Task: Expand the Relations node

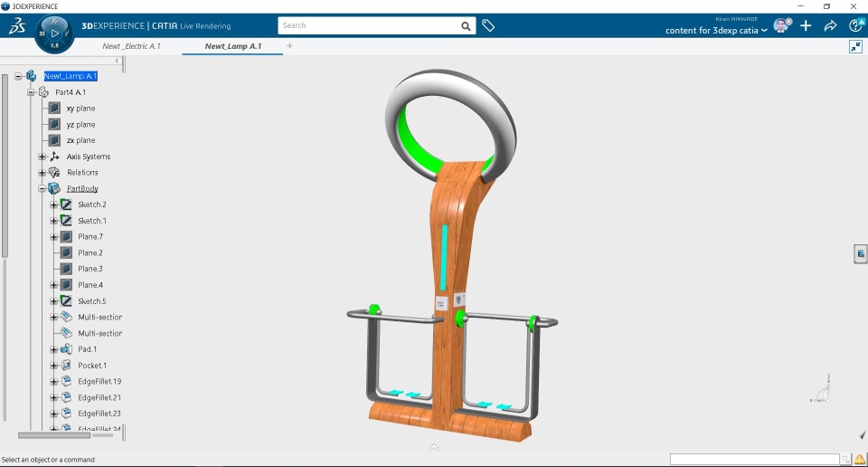Action: point(42,172)
